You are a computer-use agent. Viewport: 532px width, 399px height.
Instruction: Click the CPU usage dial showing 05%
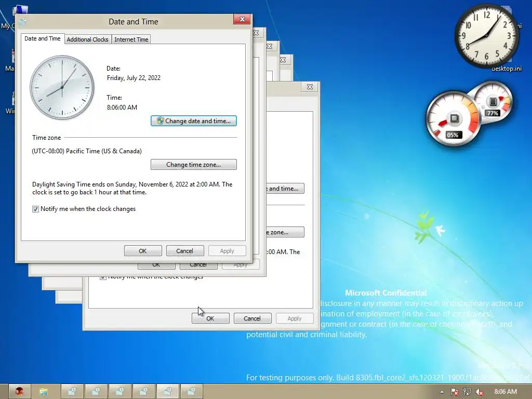point(453,118)
